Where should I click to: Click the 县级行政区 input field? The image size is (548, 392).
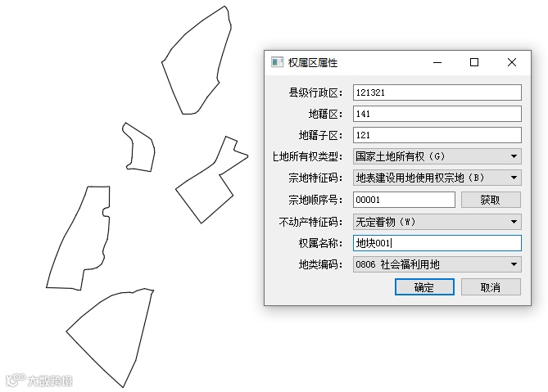[437, 92]
